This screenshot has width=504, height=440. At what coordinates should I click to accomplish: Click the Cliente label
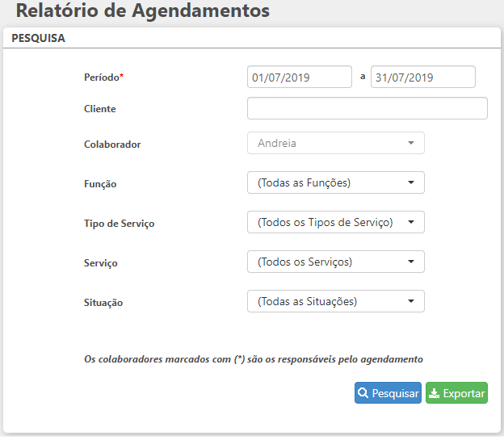coord(100,108)
